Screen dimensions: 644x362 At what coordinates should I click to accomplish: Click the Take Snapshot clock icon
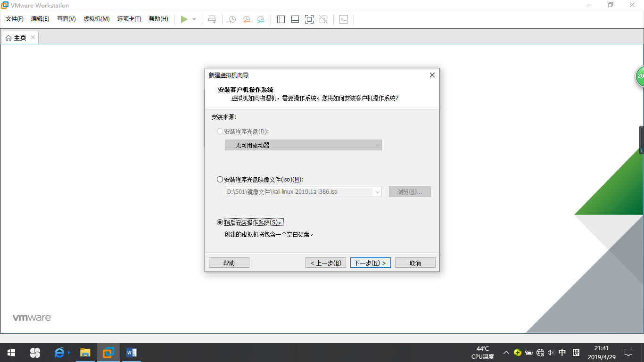point(232,19)
